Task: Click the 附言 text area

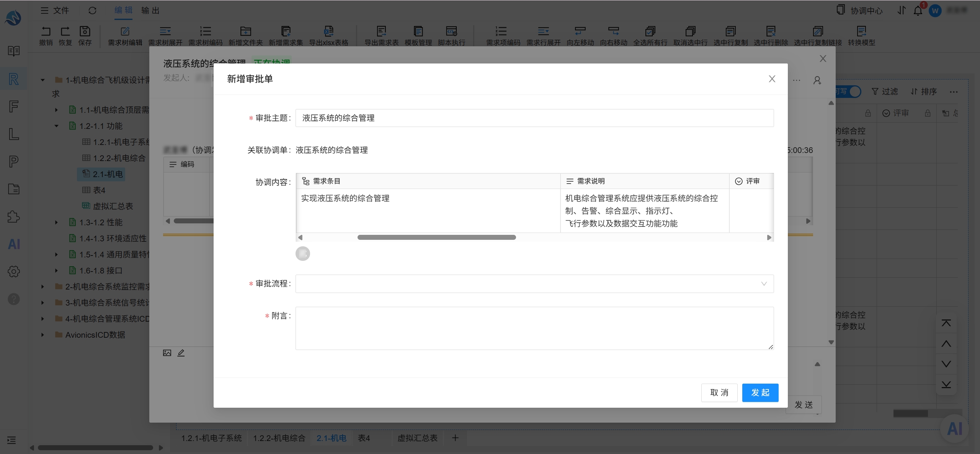Action: click(534, 328)
